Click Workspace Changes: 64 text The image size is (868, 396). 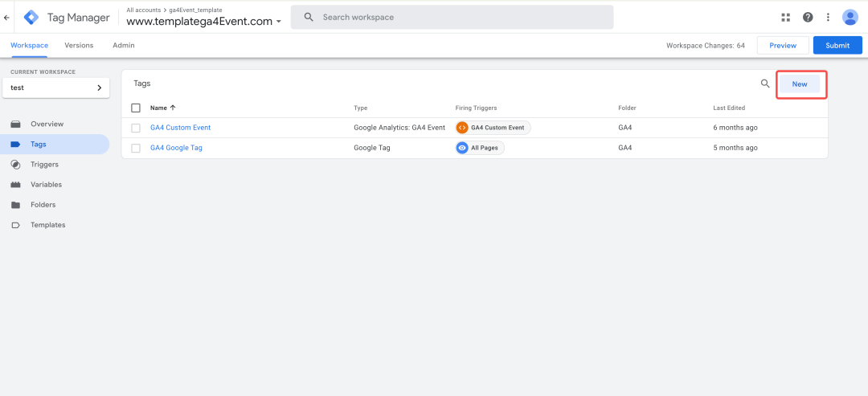click(706, 45)
